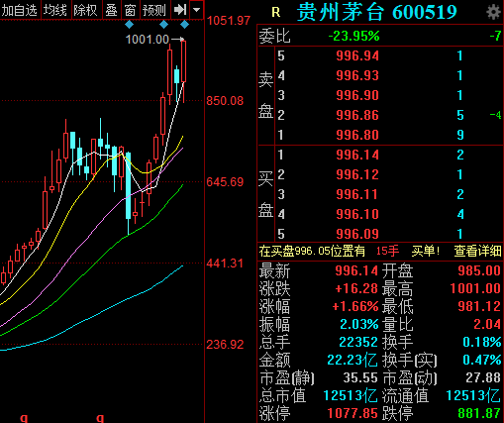Select the middle blue diamond marker
The width and height of the screenshot is (504, 423).
[163, 25]
